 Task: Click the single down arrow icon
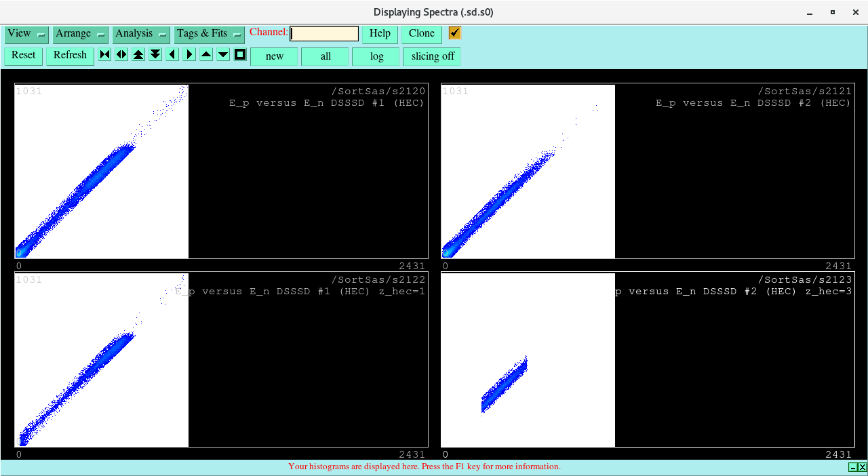pos(223,55)
